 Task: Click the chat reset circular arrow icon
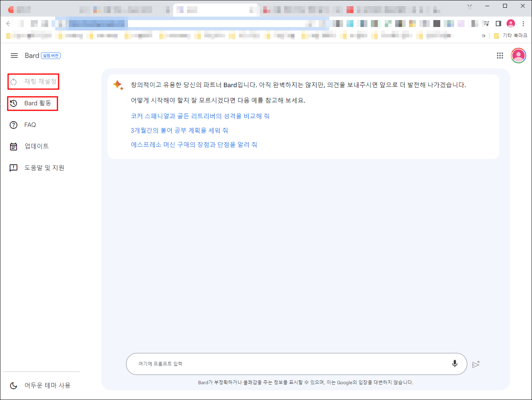(x=13, y=82)
